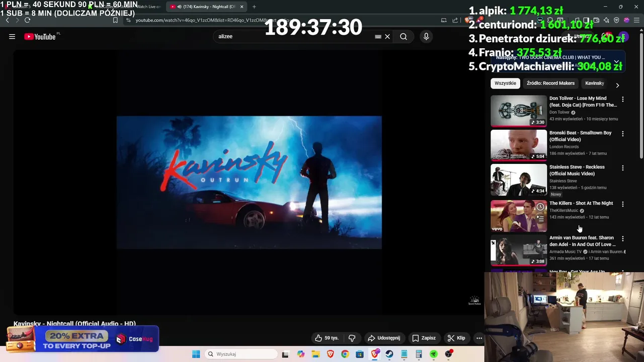Click the YouTube search magnifier button

(x=404, y=37)
